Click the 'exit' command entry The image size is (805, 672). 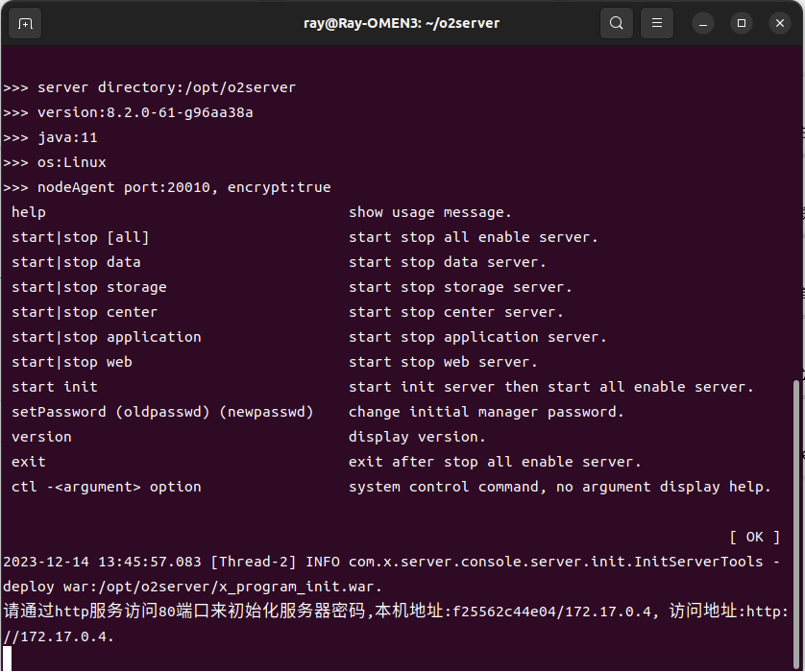29,462
